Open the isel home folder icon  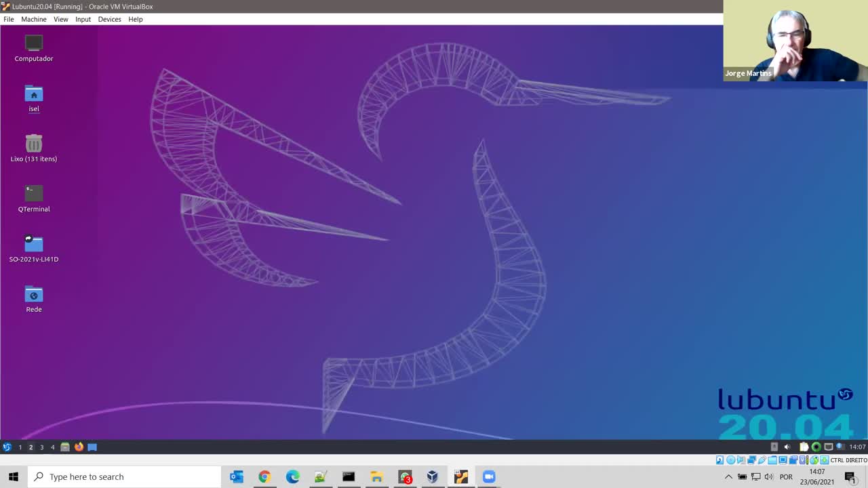[x=34, y=98]
